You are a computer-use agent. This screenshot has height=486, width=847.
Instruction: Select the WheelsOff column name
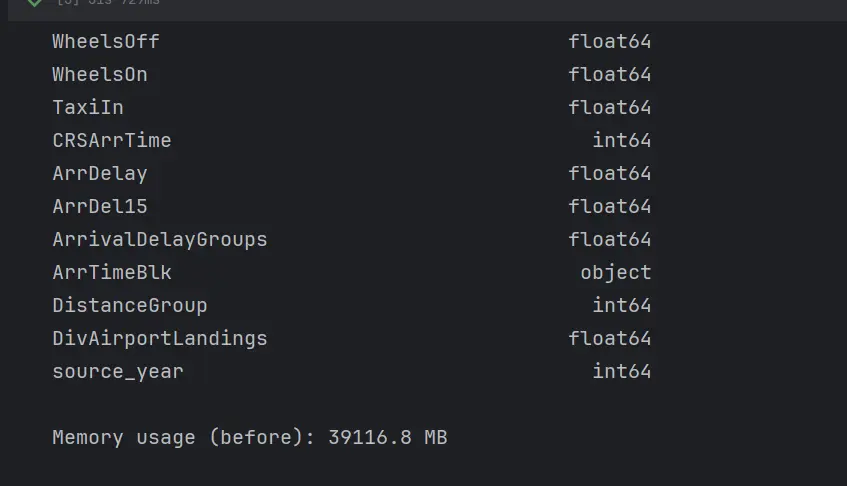(106, 42)
